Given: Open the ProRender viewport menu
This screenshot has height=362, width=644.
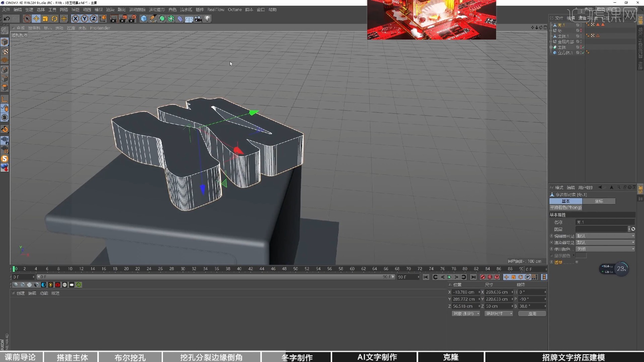Looking at the screenshot, I should click(x=100, y=28).
